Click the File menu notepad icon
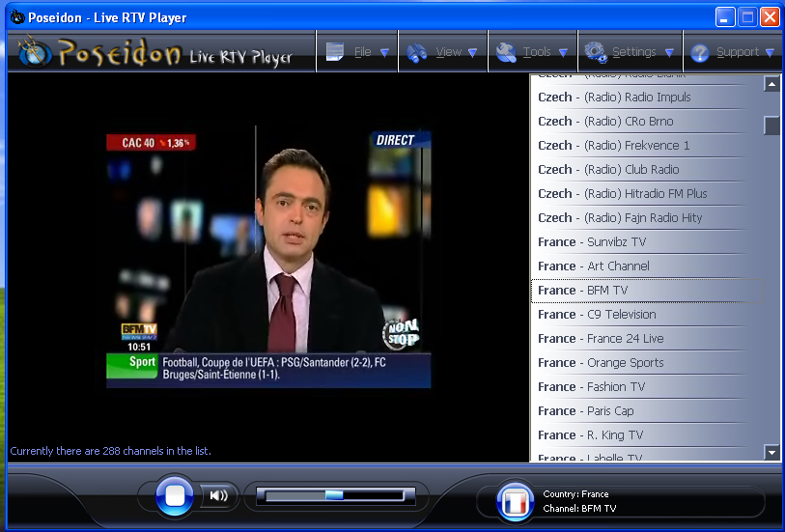 click(x=334, y=52)
